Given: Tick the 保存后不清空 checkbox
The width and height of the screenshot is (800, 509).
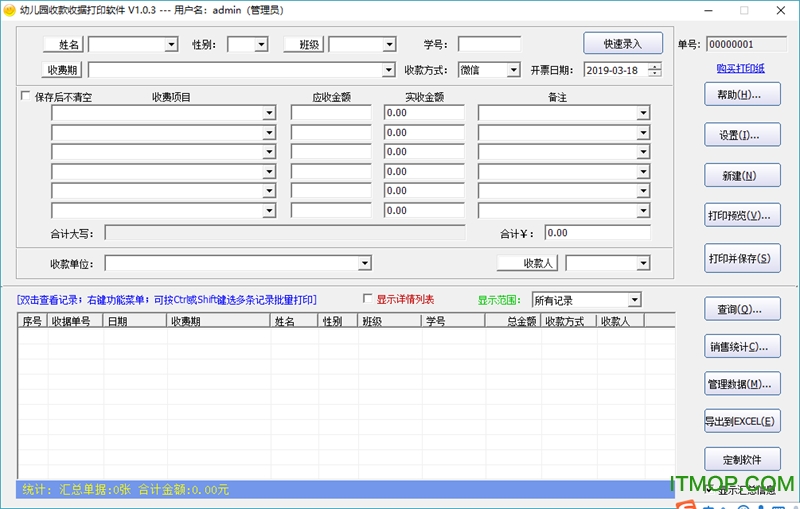Looking at the screenshot, I should coord(26,97).
